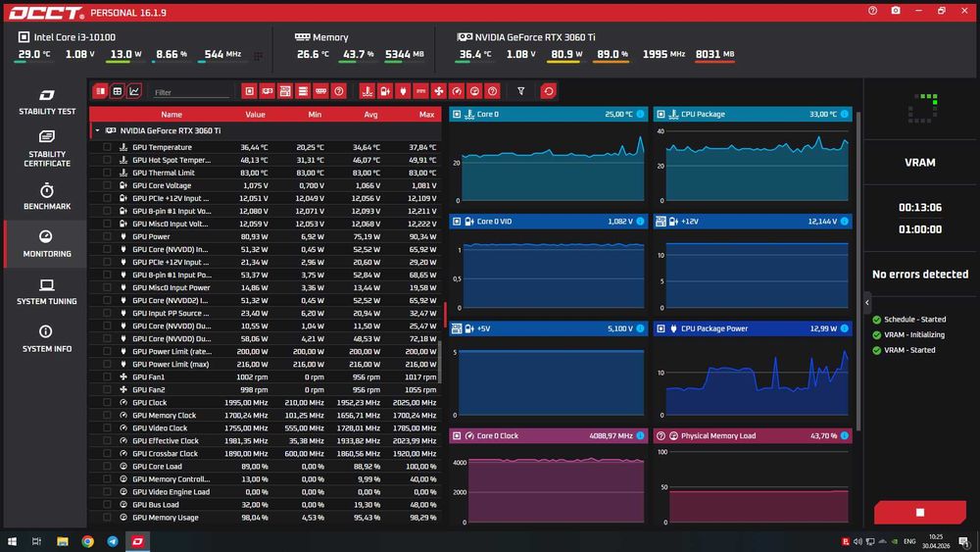Open the Monitoring section

(x=47, y=244)
